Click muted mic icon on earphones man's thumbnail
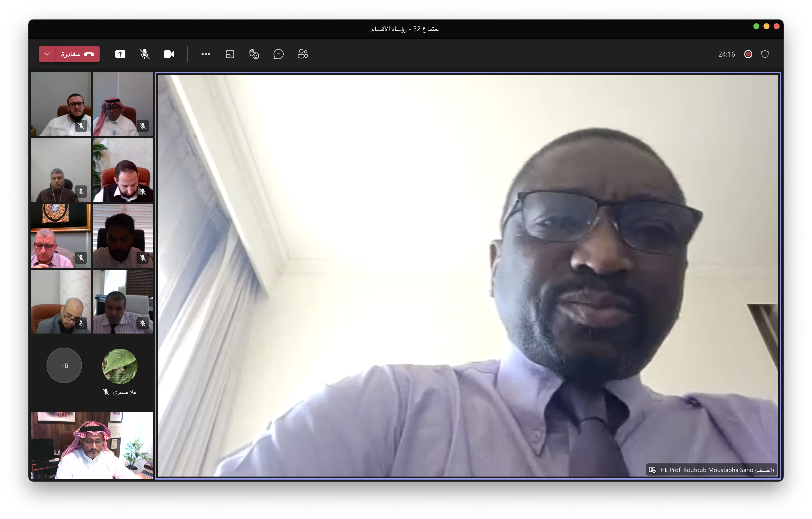The width and height of the screenshot is (812, 519). [x=81, y=192]
